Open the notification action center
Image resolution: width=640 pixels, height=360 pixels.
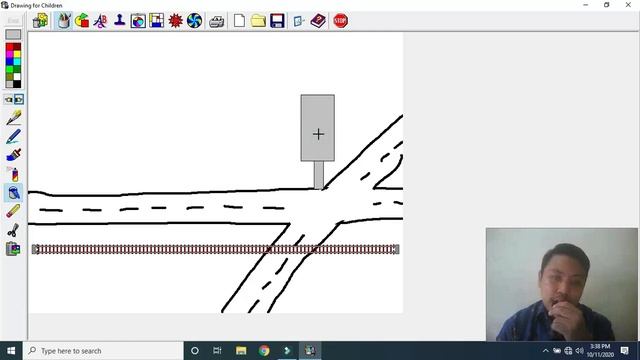[624, 351]
